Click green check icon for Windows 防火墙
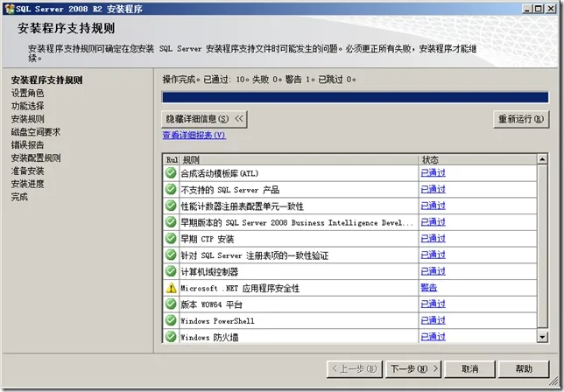This screenshot has height=392, width=564. 171,337
